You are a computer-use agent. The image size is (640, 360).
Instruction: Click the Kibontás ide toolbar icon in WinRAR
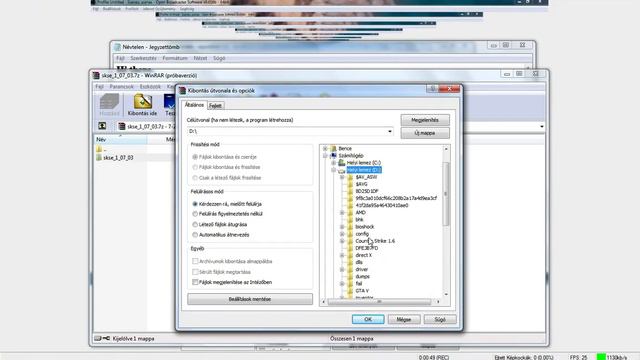pyautogui.click(x=143, y=101)
